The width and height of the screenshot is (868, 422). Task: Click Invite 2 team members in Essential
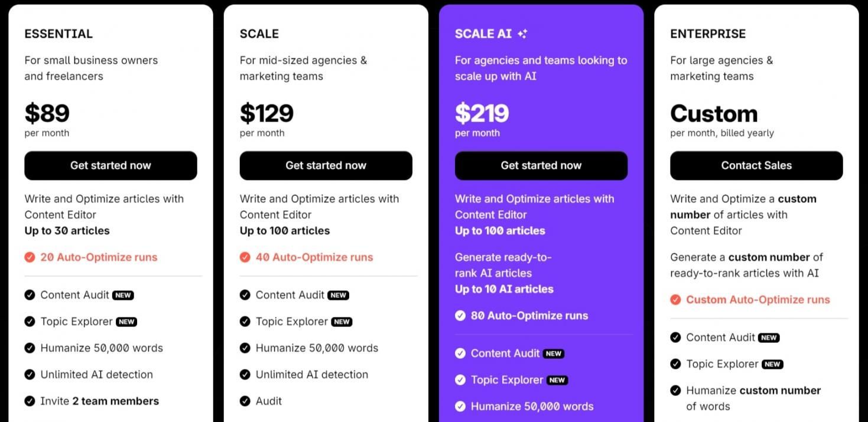pos(99,401)
